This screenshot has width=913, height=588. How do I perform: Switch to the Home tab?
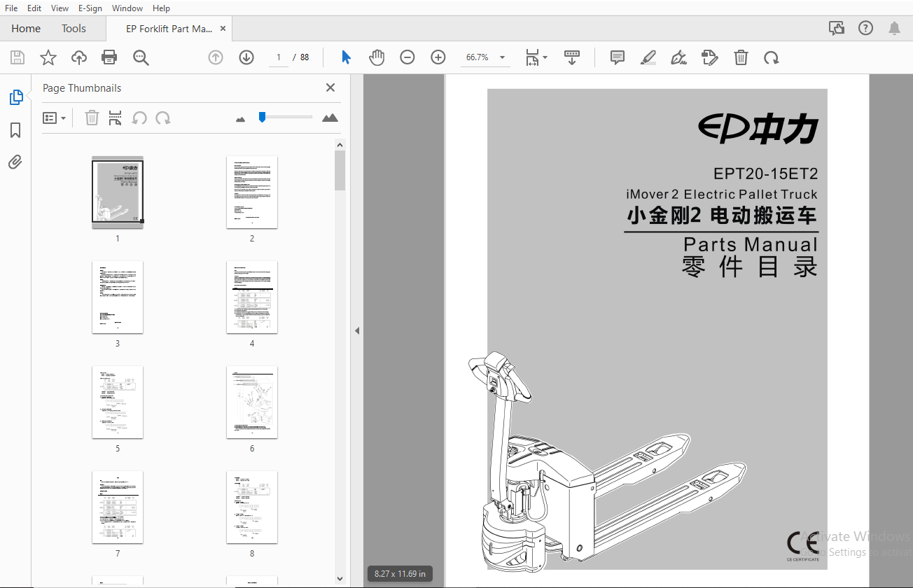(x=26, y=29)
